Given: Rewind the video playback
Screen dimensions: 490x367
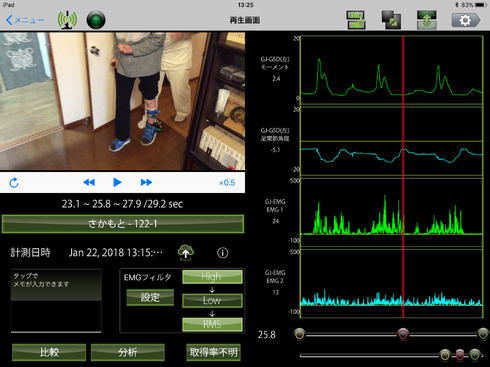Looking at the screenshot, I should point(89,182).
